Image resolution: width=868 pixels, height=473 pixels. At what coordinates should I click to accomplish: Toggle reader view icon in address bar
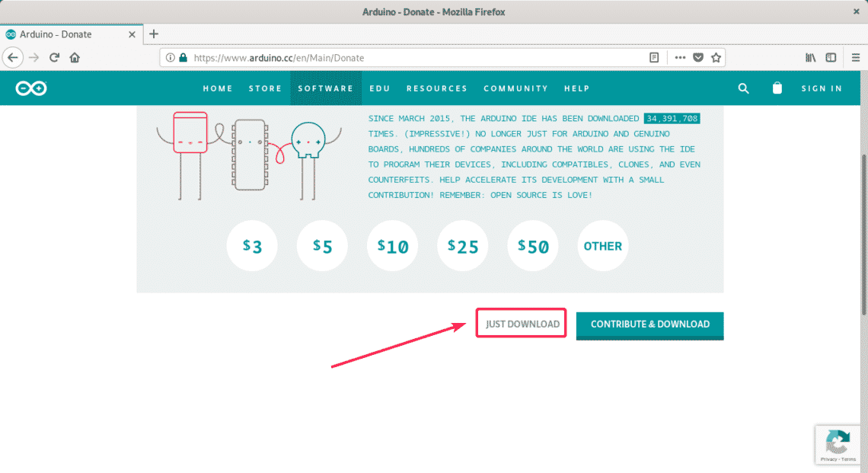654,57
